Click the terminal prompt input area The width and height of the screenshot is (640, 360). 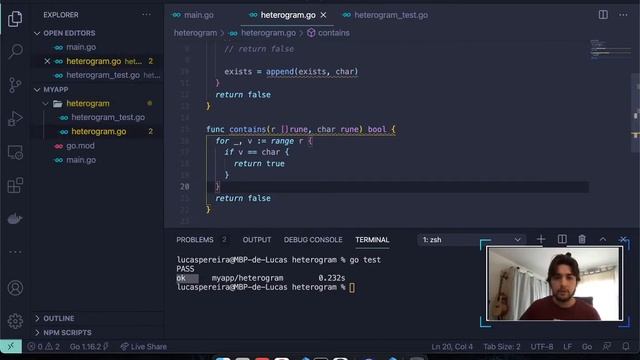tap(352, 287)
